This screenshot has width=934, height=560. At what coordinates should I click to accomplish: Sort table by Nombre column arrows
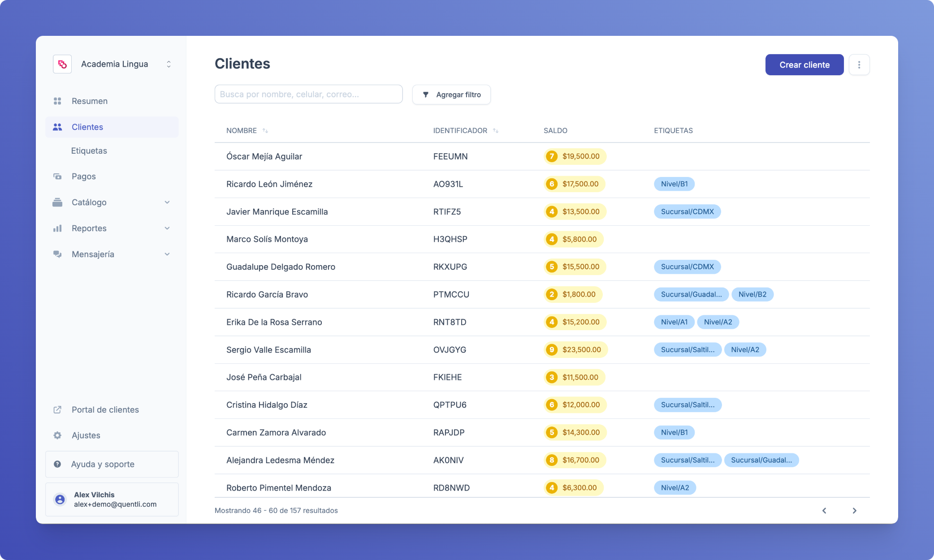[x=265, y=131]
